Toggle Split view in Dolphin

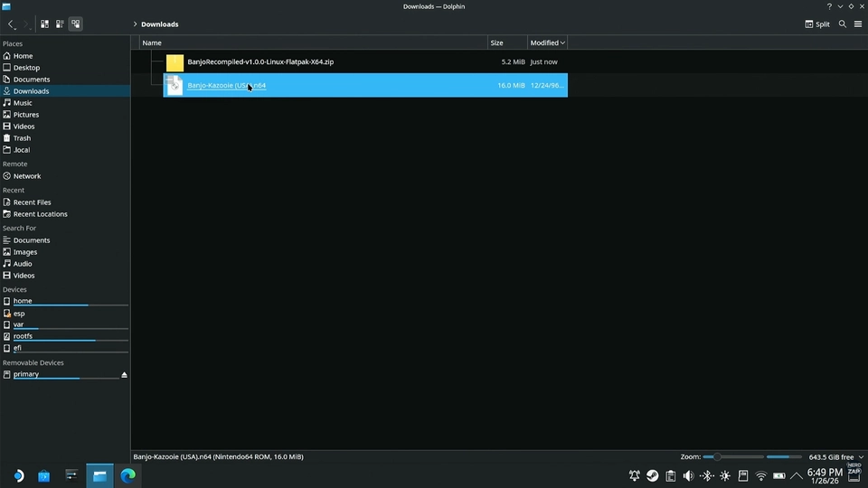pos(817,24)
